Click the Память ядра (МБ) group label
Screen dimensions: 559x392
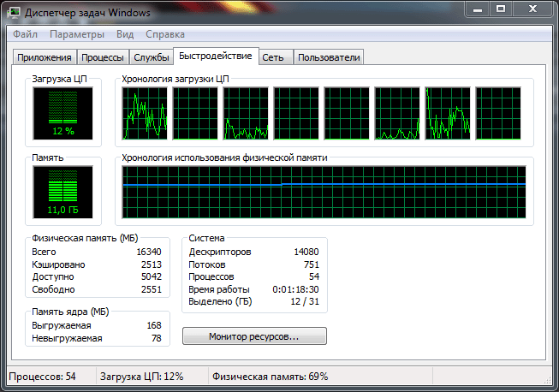tap(70, 312)
